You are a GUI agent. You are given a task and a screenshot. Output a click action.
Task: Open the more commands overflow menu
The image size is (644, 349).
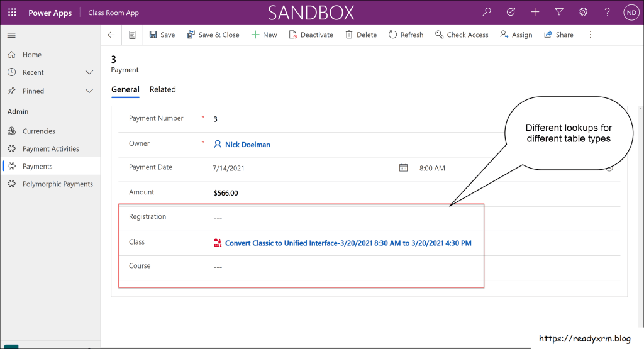[590, 35]
